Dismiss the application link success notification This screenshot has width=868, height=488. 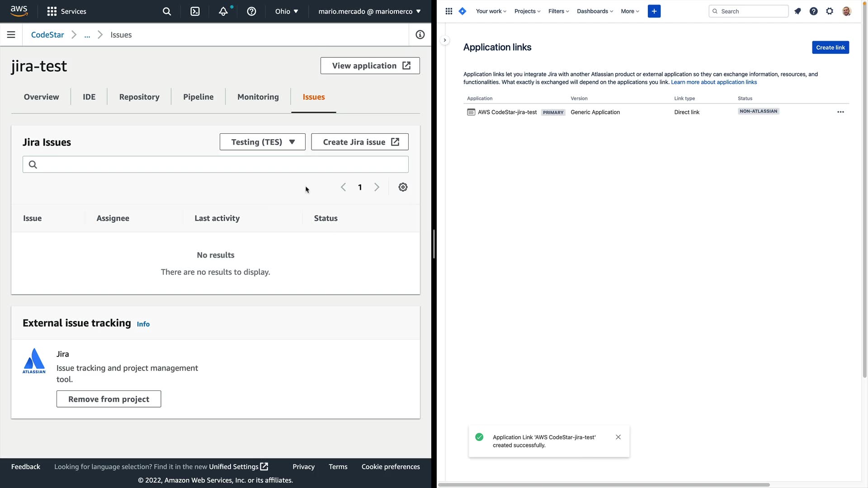(x=618, y=437)
